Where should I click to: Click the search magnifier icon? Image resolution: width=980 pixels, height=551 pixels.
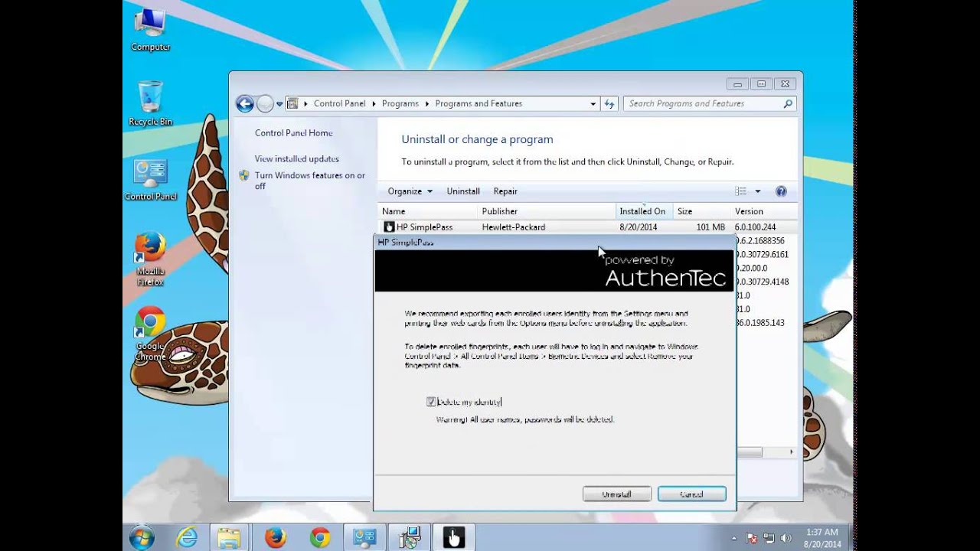(787, 103)
